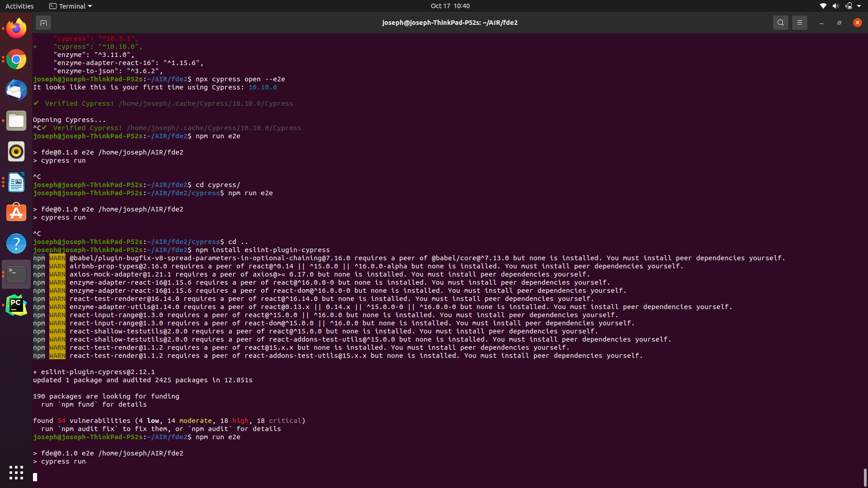Open Firefox from the dock
This screenshot has height=488, width=868.
point(16,28)
